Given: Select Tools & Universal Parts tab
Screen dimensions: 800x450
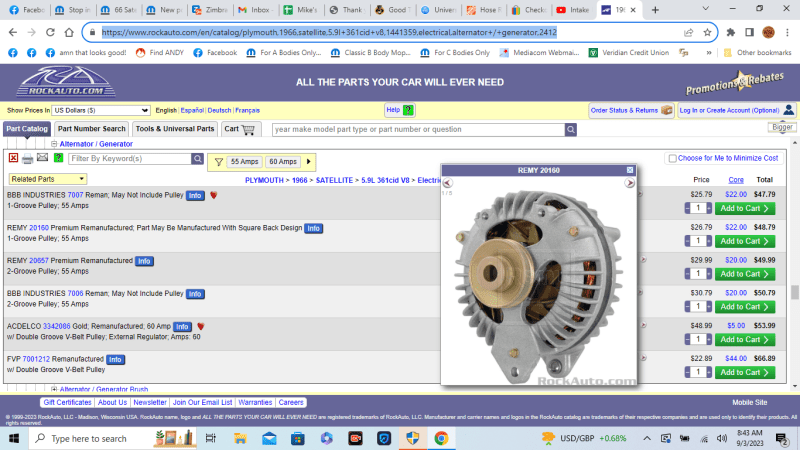Looking at the screenshot, I should (175, 129).
